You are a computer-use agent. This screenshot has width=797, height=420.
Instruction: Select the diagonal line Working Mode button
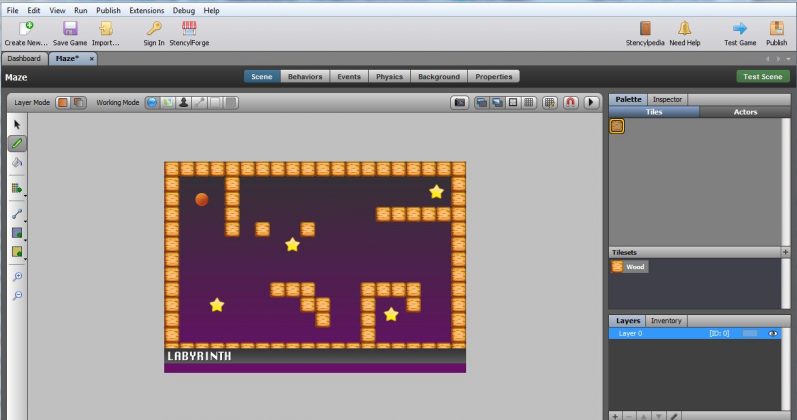click(199, 103)
